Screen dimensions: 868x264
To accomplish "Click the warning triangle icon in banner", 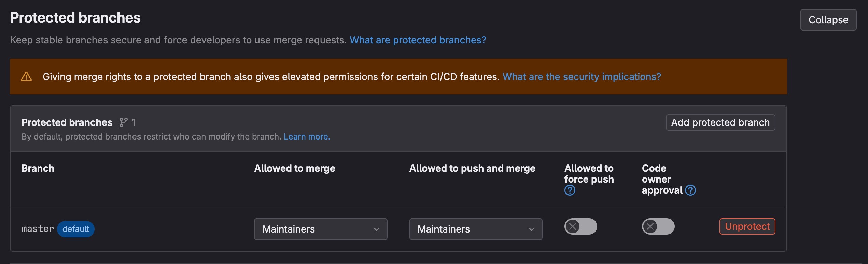I will tap(26, 77).
